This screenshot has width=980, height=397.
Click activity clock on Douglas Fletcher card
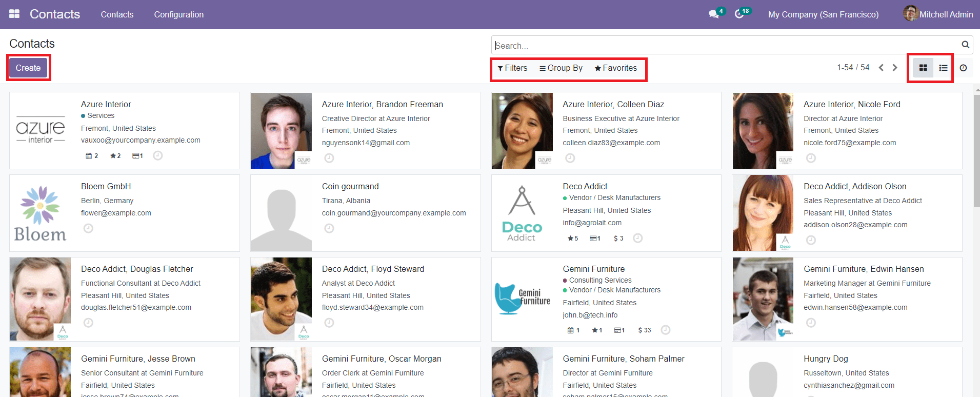click(88, 323)
